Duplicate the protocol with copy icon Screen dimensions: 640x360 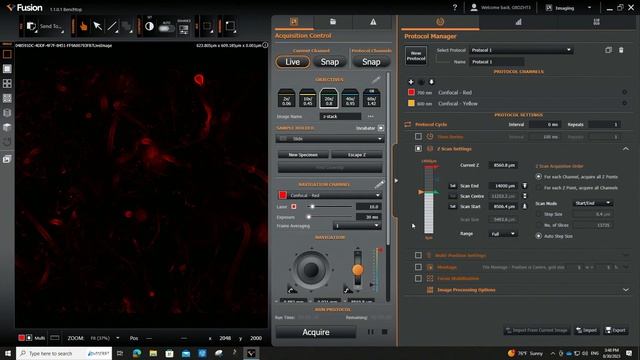(x=609, y=50)
